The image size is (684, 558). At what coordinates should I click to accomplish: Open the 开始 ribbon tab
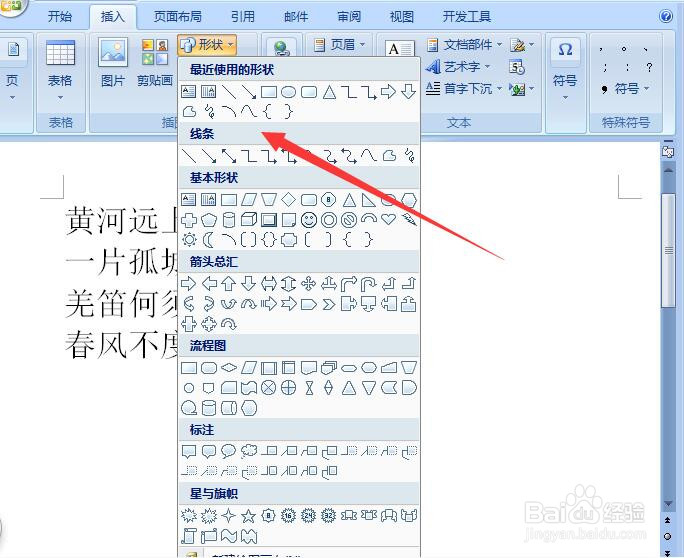(x=59, y=17)
